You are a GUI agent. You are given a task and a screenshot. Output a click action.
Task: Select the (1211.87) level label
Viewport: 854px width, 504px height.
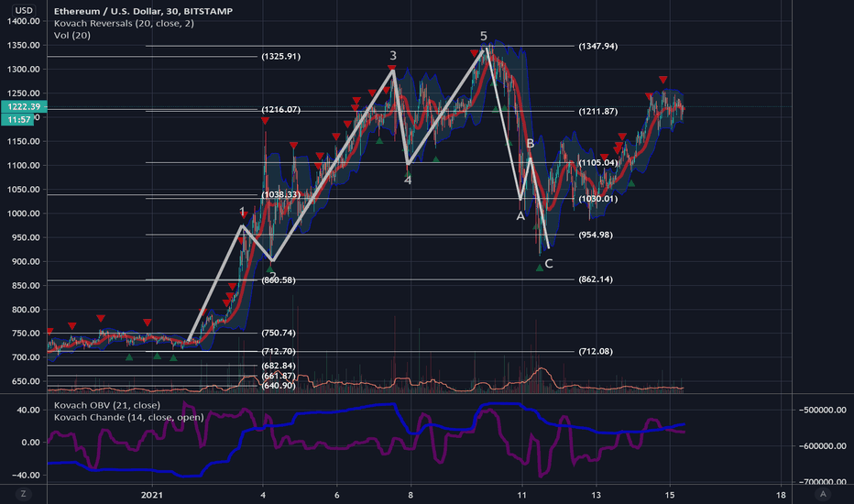(x=598, y=111)
